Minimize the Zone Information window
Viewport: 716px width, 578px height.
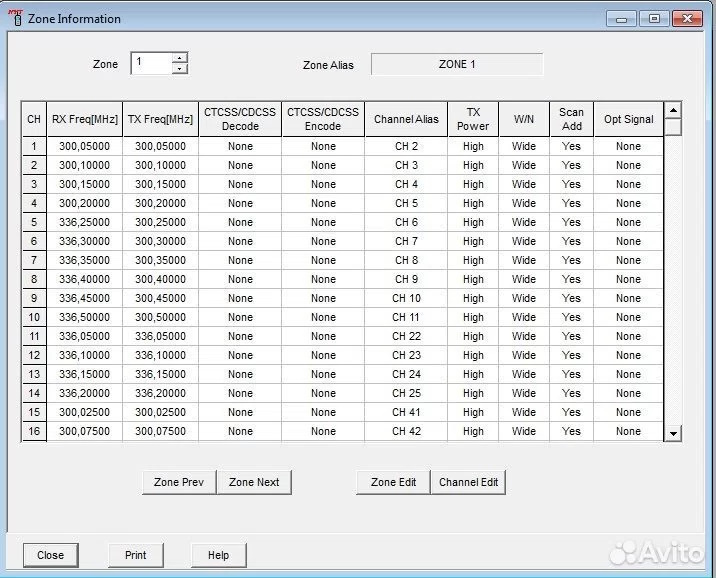[621, 19]
